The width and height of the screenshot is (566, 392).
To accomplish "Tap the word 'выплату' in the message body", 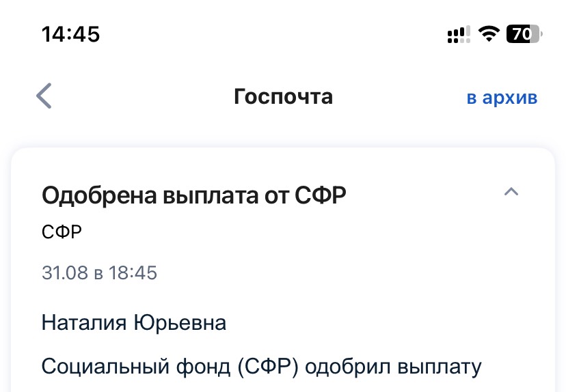I will (x=440, y=367).
